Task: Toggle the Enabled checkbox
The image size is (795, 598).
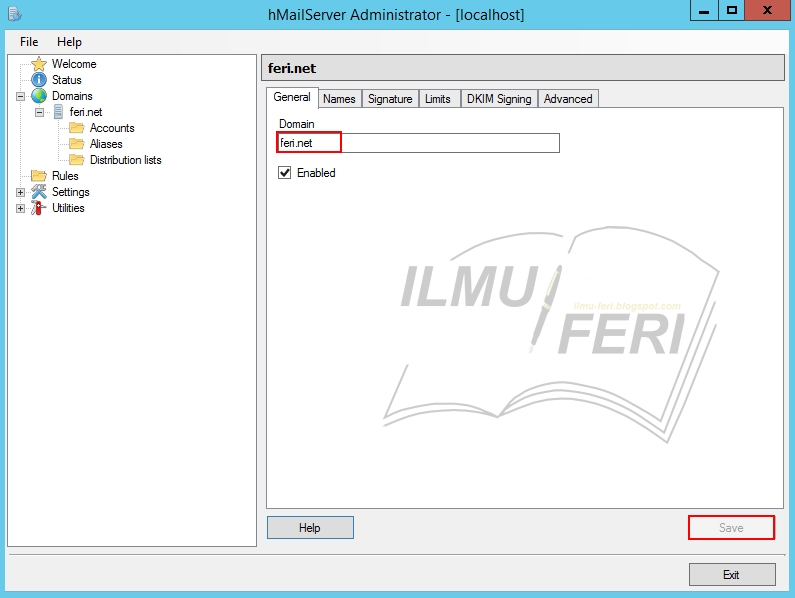Action: coord(284,173)
